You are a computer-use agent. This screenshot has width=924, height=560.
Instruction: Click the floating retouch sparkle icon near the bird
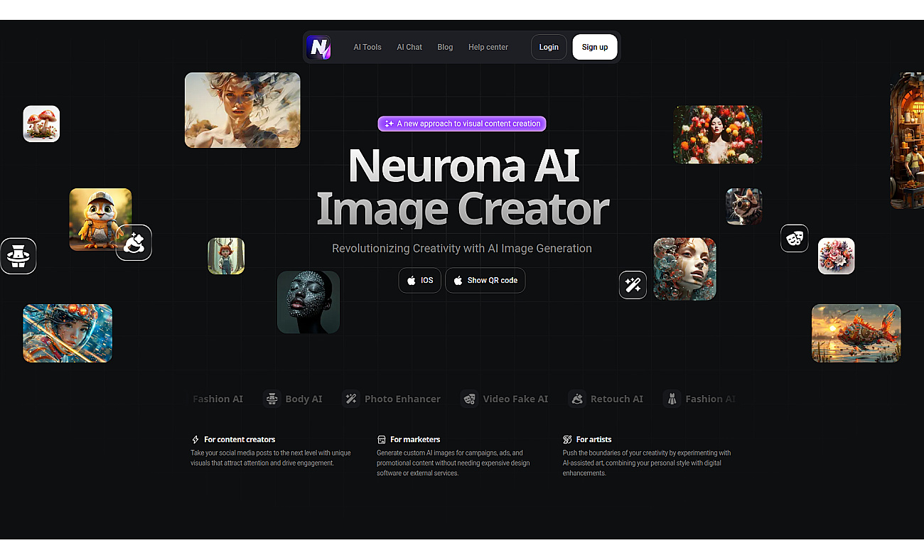pyautogui.click(x=134, y=243)
